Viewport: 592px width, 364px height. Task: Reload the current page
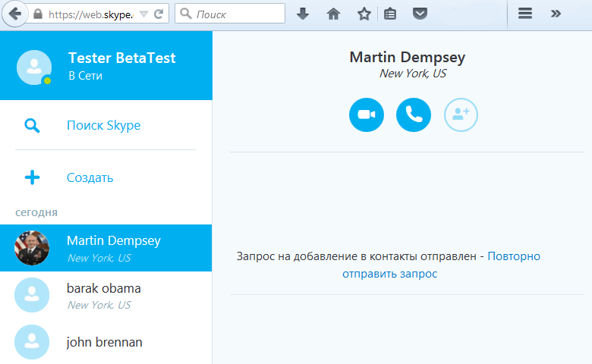click(159, 14)
